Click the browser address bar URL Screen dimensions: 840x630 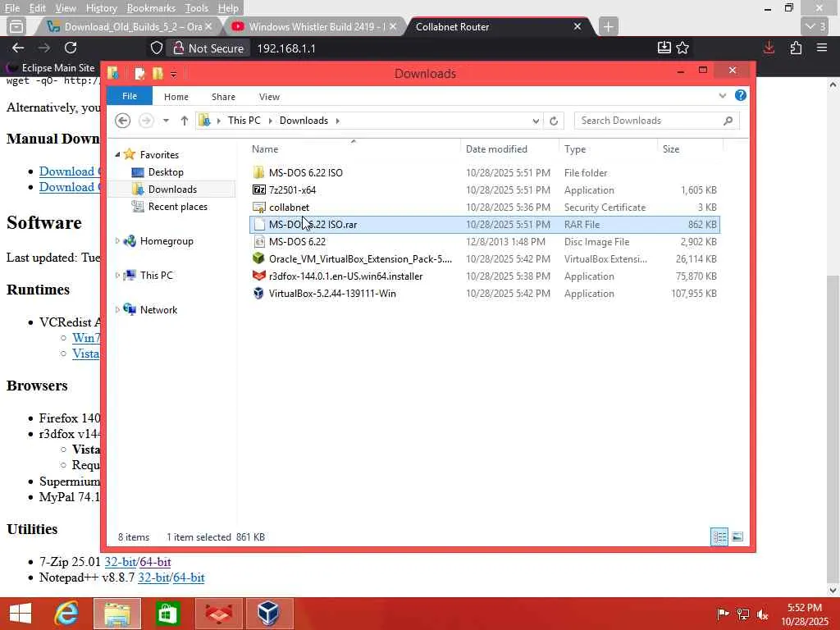(x=286, y=48)
